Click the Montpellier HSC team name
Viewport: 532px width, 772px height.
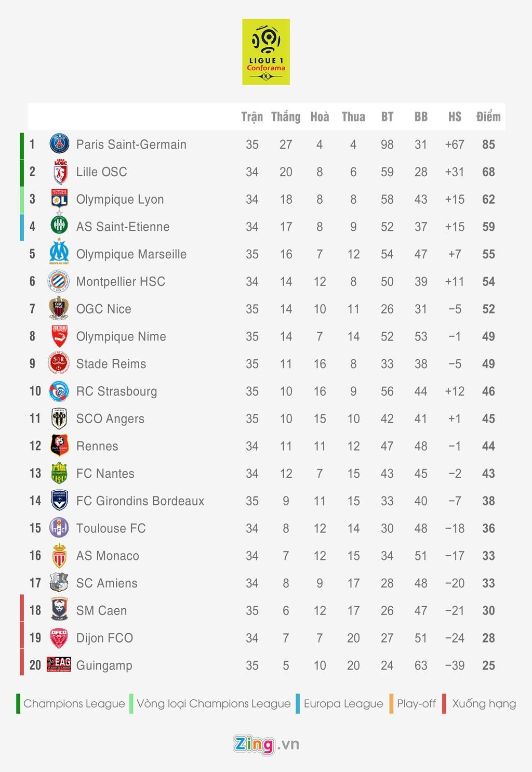point(121,282)
